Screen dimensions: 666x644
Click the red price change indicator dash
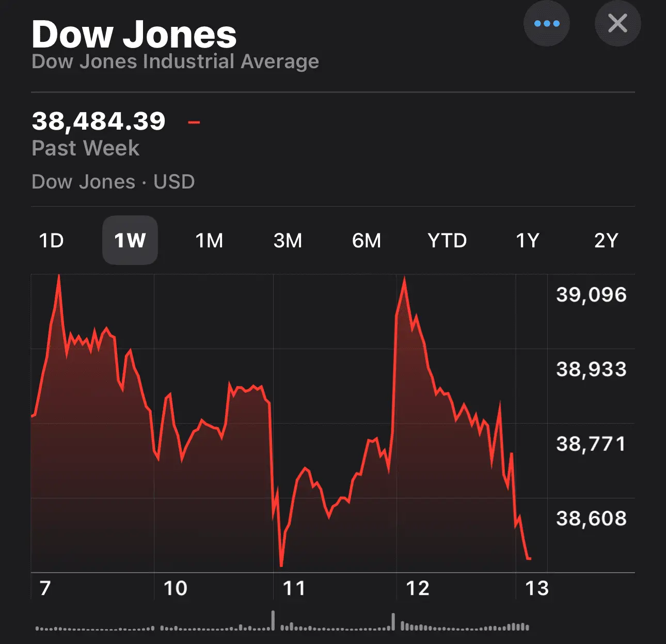194,122
